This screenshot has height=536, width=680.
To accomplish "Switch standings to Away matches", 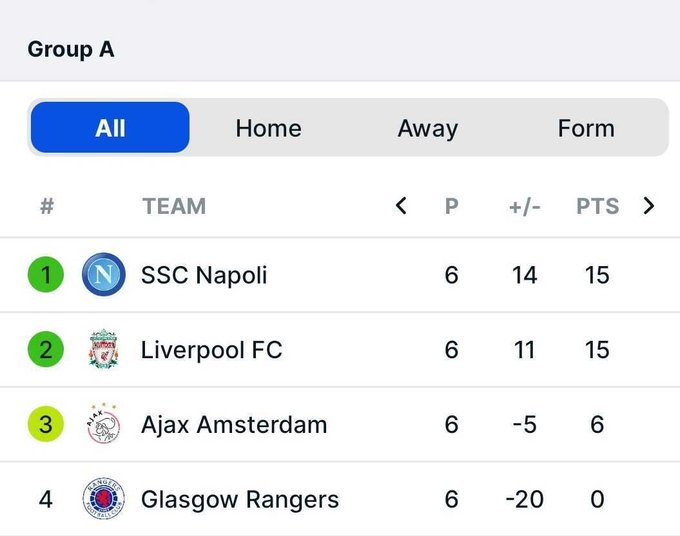I will click(x=428, y=128).
